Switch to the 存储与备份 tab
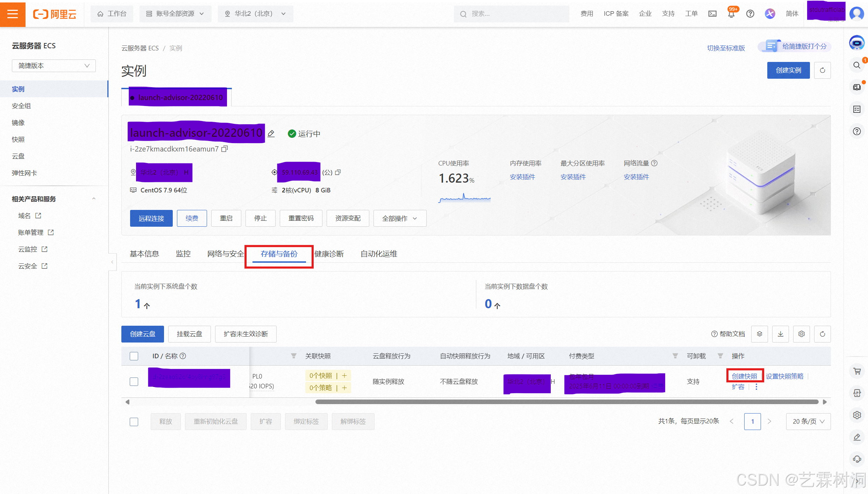The image size is (868, 494). click(279, 254)
